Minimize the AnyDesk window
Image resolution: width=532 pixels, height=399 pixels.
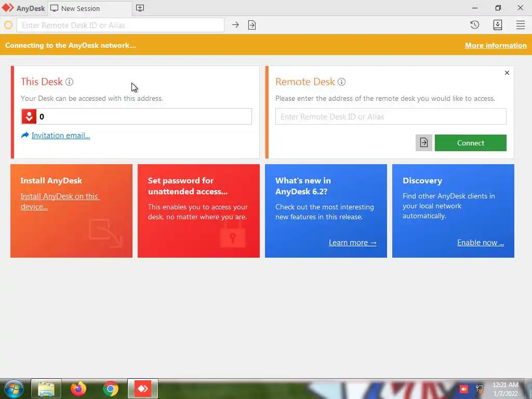coord(475,8)
